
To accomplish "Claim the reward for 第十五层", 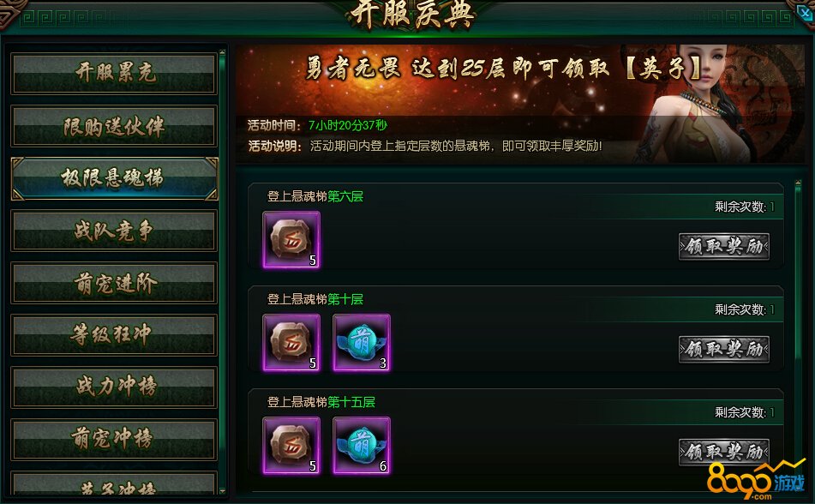I will [x=724, y=452].
